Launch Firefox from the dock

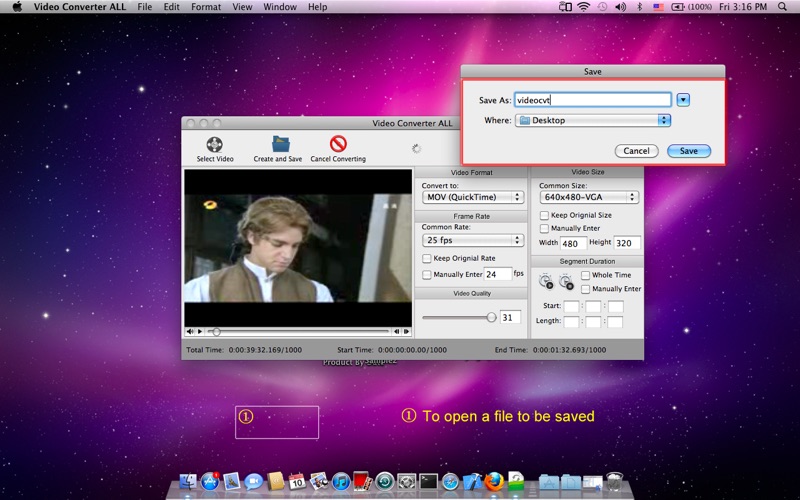click(x=494, y=481)
